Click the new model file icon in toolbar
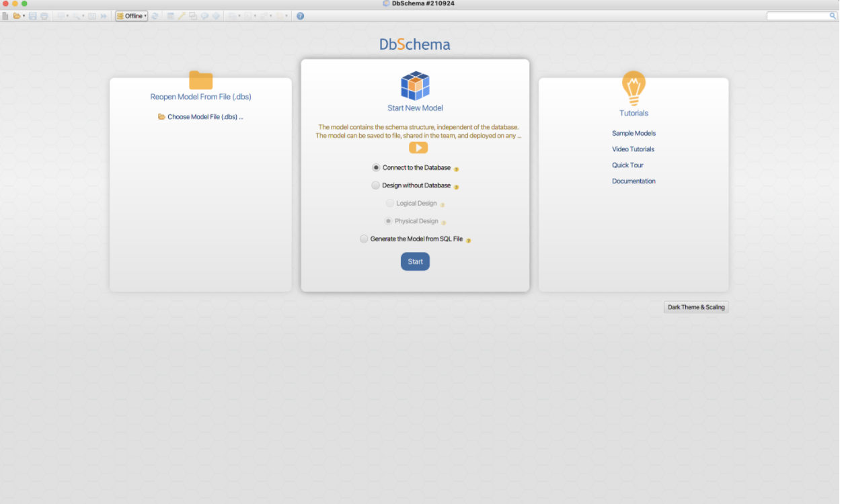 point(6,16)
